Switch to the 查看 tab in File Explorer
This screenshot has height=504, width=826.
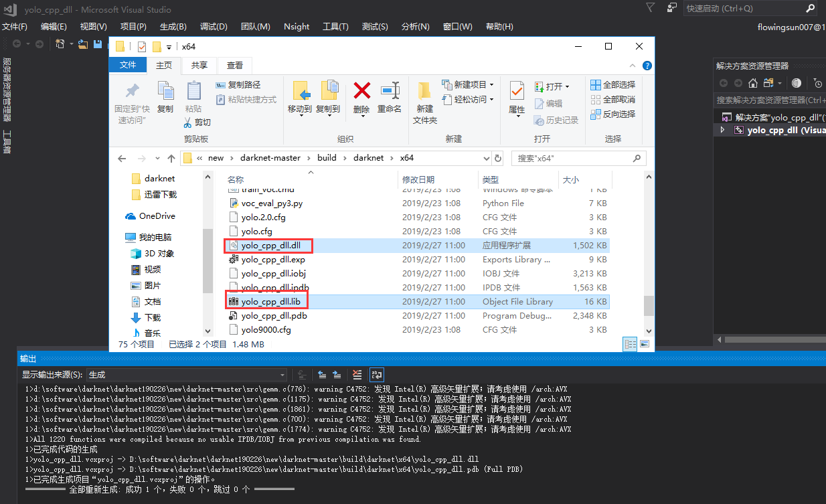pyautogui.click(x=235, y=65)
